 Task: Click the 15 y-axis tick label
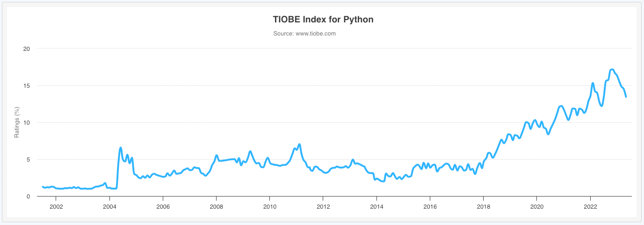coord(27,85)
